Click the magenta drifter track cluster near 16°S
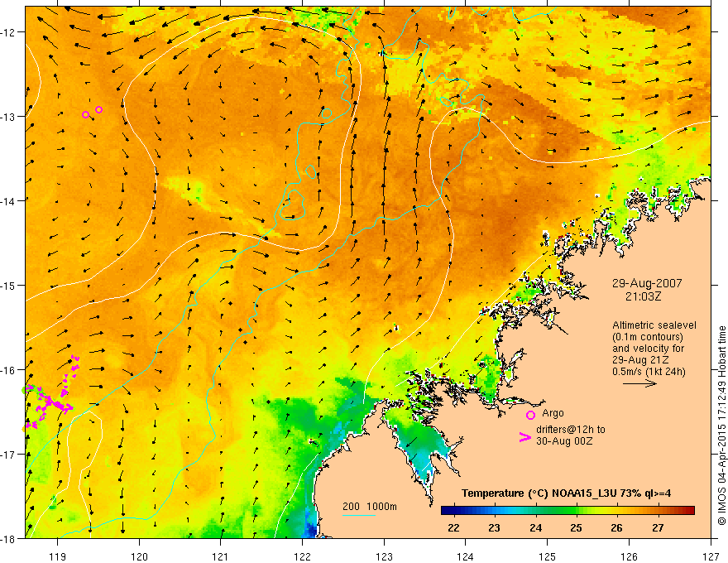The height and width of the screenshot is (563, 728). coord(52,392)
